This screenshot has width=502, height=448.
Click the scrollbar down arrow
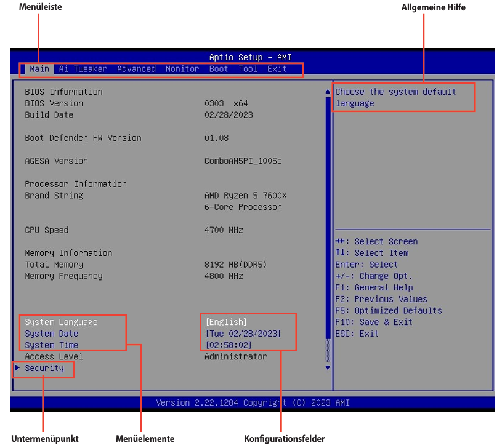pos(328,368)
